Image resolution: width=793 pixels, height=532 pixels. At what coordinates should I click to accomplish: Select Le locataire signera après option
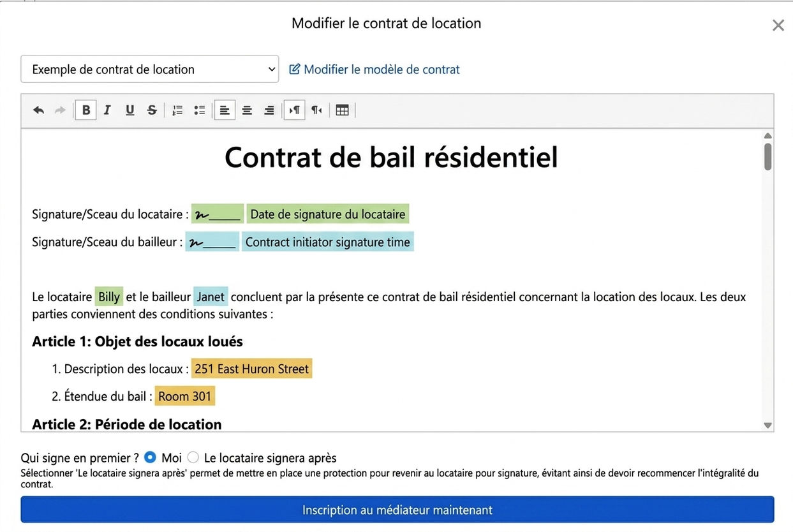193,457
